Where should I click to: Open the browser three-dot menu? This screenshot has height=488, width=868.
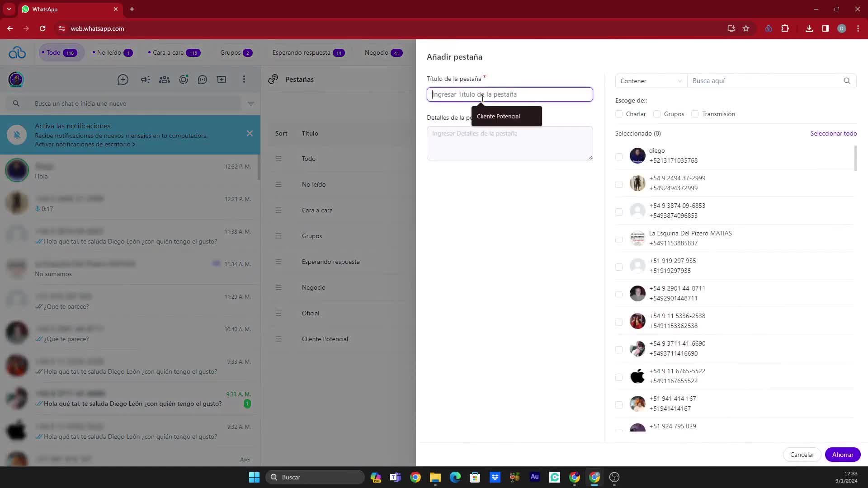click(858, 28)
